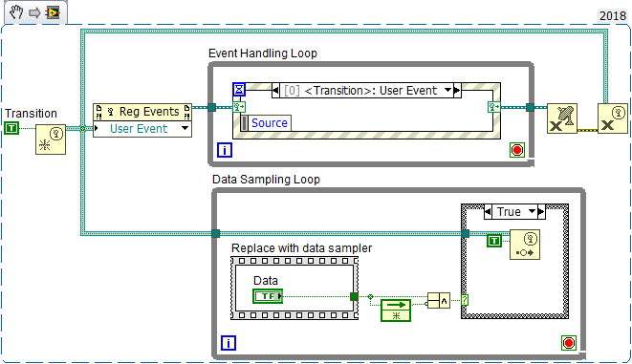
Task: Toggle the true constant inside case structure
Action: click(494, 241)
